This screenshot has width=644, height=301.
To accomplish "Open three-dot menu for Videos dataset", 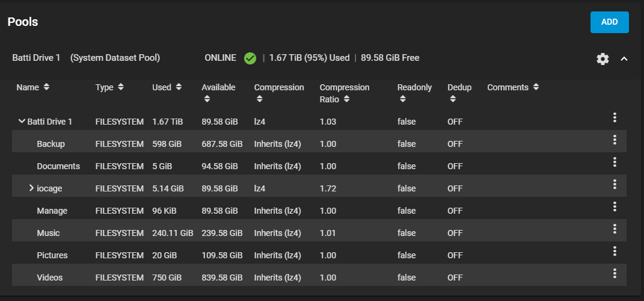I will [x=615, y=273].
